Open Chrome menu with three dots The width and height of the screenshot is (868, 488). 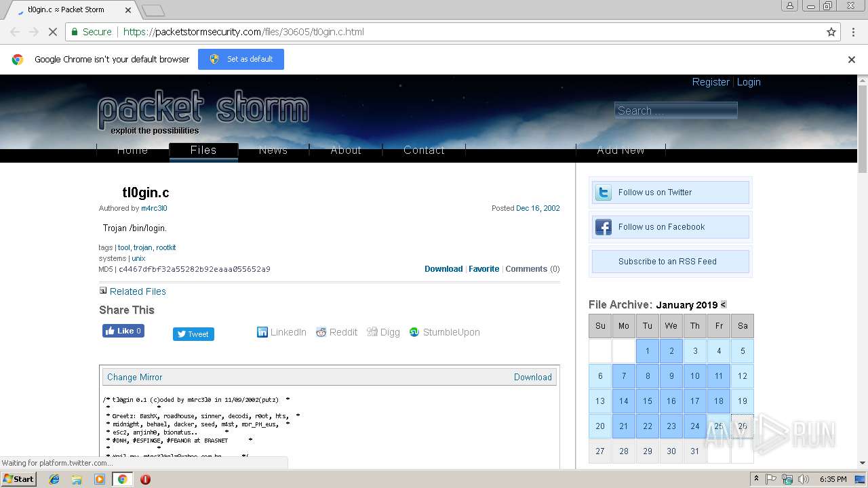tap(852, 32)
